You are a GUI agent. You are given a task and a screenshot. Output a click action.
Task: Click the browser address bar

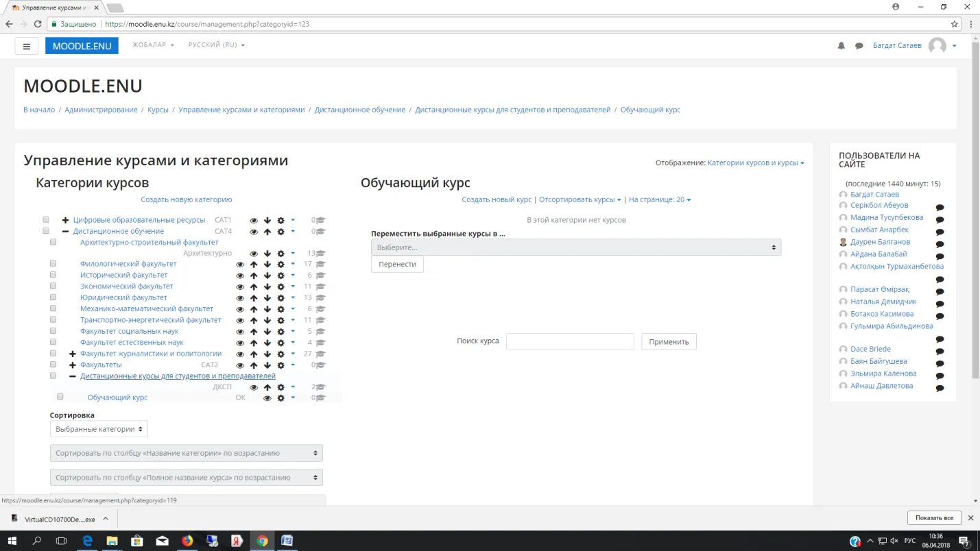pyautogui.click(x=497, y=23)
